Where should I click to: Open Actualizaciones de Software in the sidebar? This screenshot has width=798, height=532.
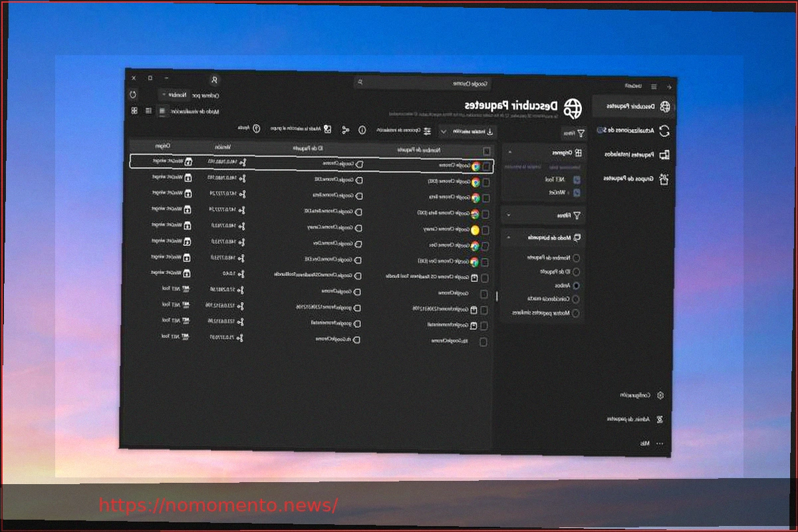coord(634,130)
